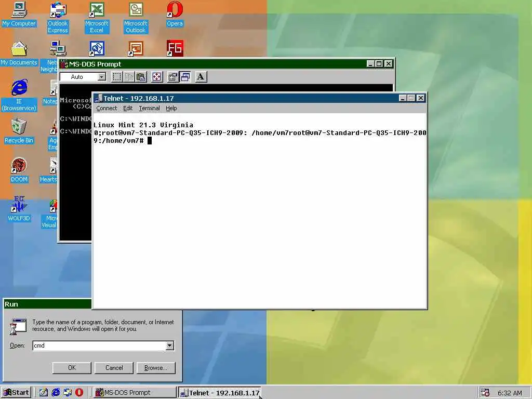Open the red FG desktop shortcut
This screenshot has width=532, height=399.
[175, 48]
